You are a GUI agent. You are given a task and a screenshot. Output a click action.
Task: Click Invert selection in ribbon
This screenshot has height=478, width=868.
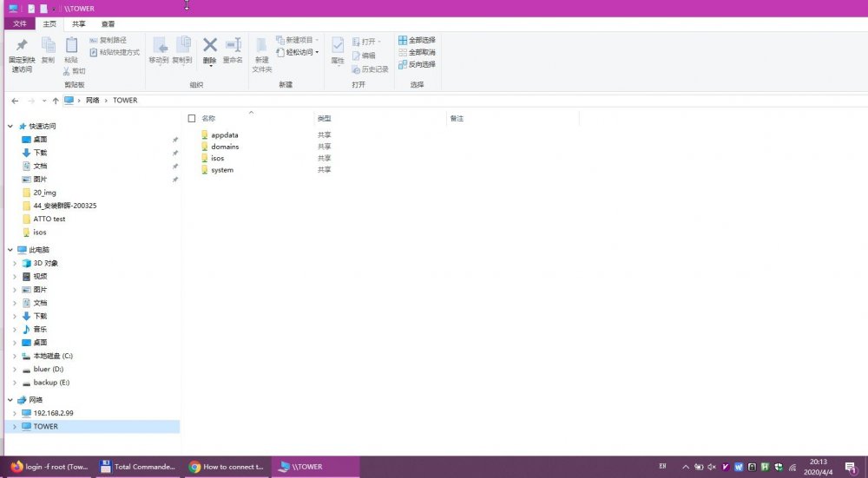417,65
